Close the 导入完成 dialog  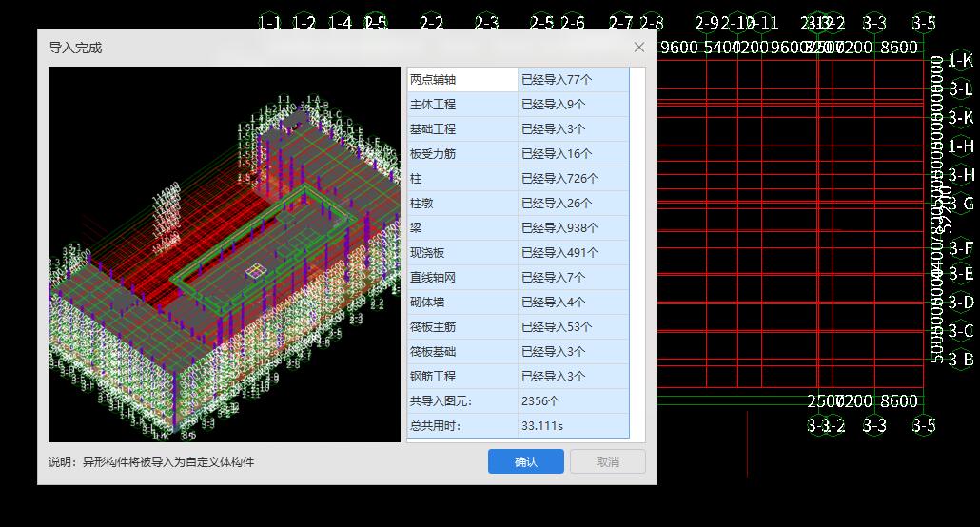638,48
